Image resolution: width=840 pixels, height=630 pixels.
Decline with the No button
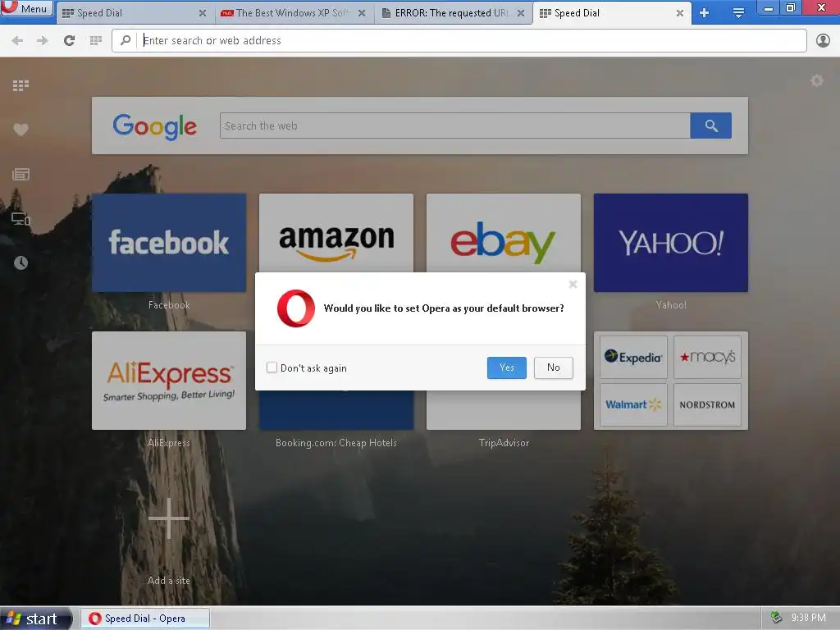point(554,367)
